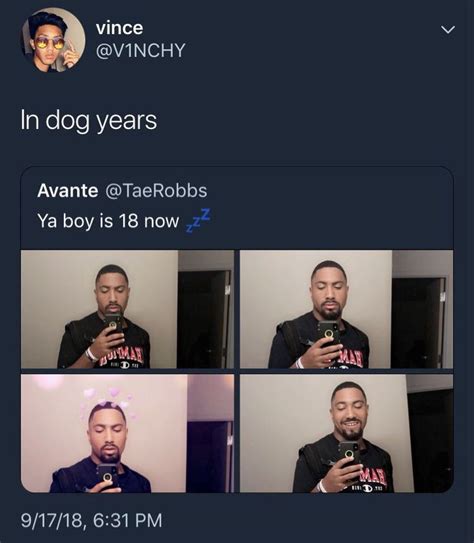
Task: Tap the heart crown filter above the head
Action: pos(106,402)
